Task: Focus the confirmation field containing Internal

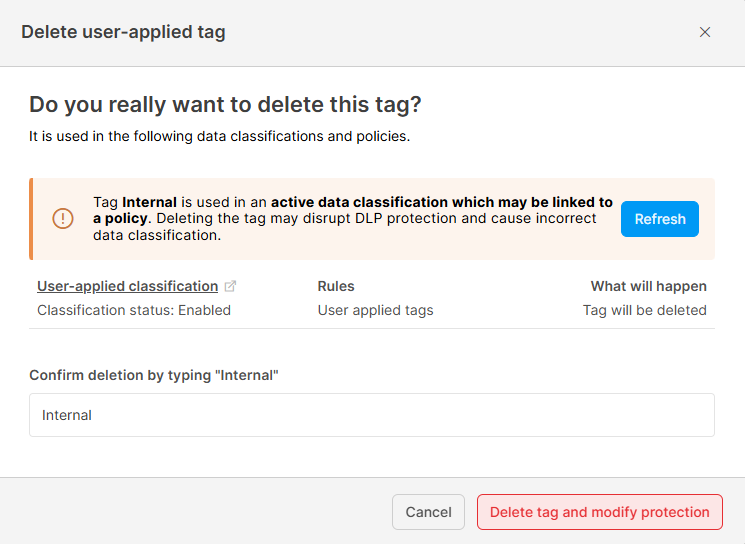Action: (x=371, y=415)
